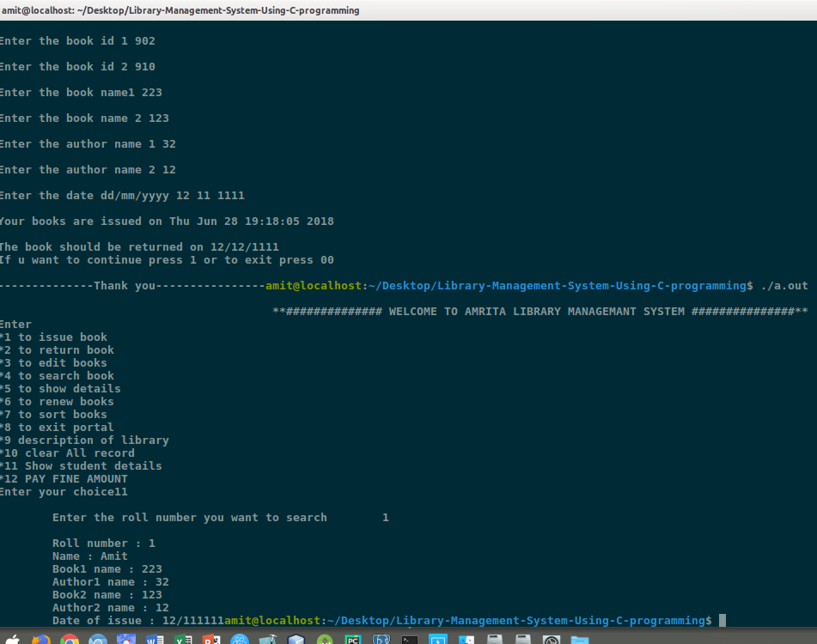
Task: Open Firefox from the dock
Action: 41,640
